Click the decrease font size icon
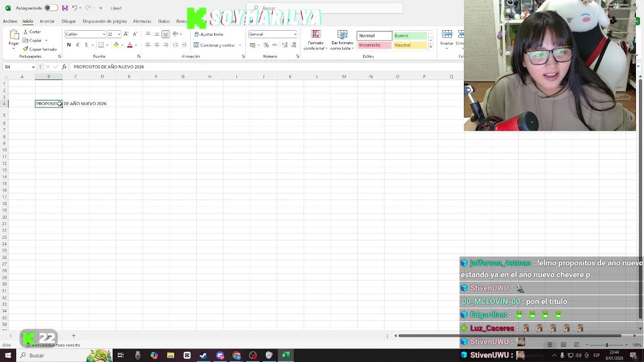This screenshot has height=362, width=644. (x=134, y=34)
